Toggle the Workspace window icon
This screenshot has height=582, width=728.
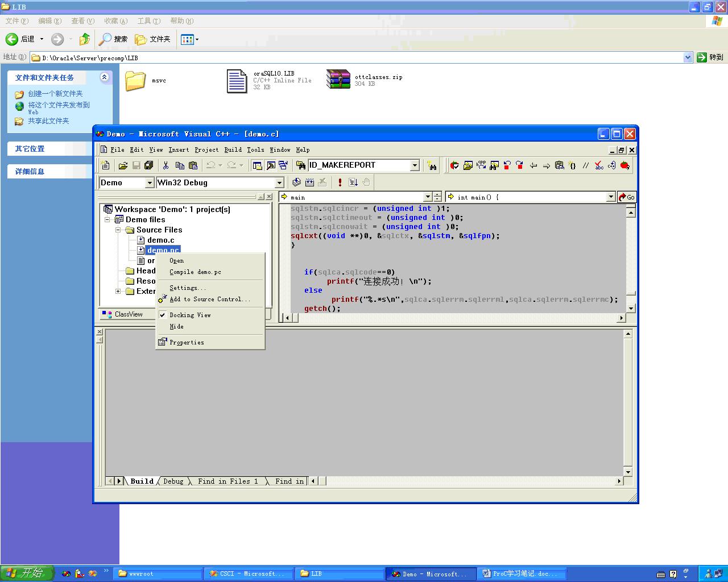point(257,165)
